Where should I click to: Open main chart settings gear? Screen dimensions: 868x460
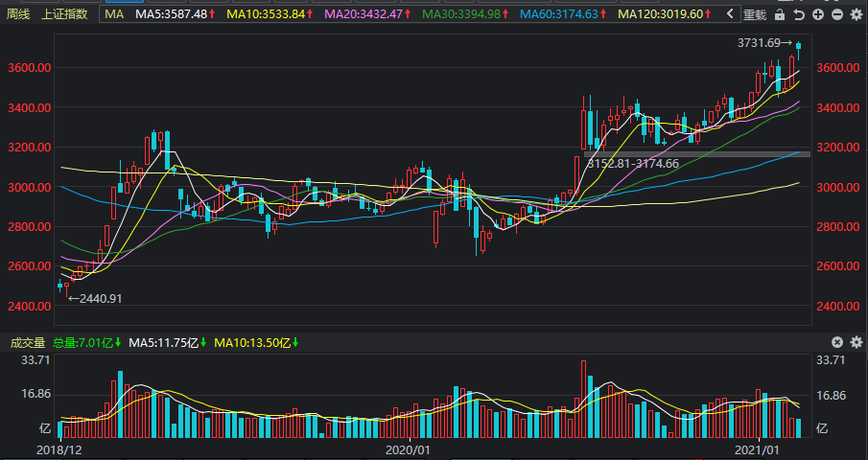click(x=856, y=14)
